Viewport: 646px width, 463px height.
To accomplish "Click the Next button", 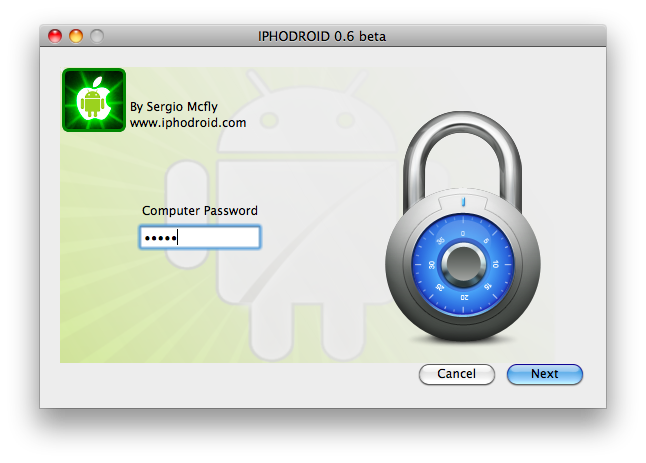I will 545,374.
